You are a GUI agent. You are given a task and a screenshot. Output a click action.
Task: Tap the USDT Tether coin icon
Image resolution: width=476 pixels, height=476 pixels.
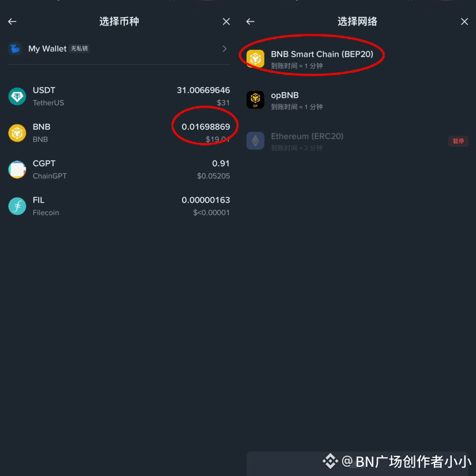click(x=17, y=96)
